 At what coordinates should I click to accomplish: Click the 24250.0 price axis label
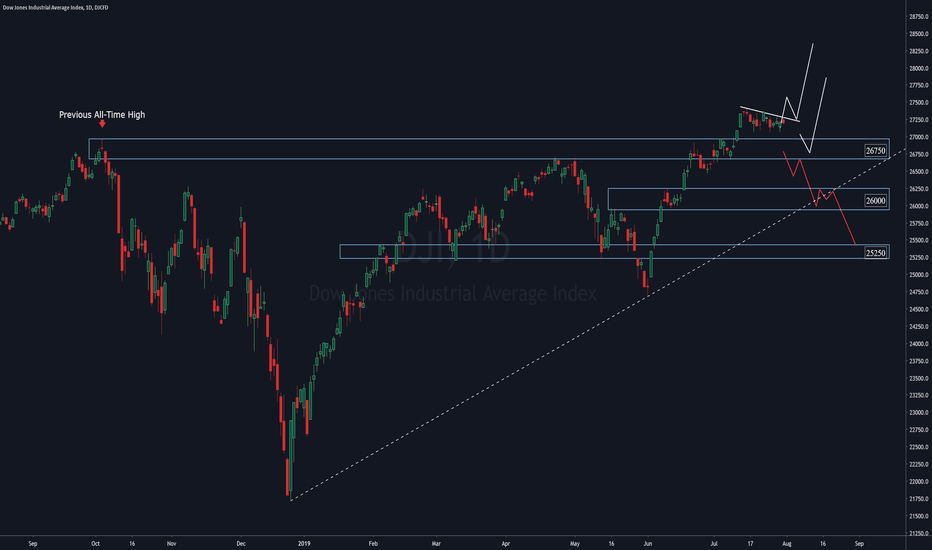click(x=918, y=327)
